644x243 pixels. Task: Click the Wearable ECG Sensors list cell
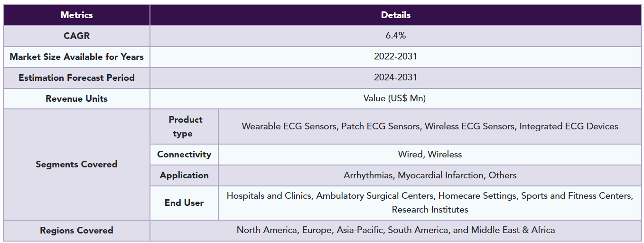tap(430, 126)
